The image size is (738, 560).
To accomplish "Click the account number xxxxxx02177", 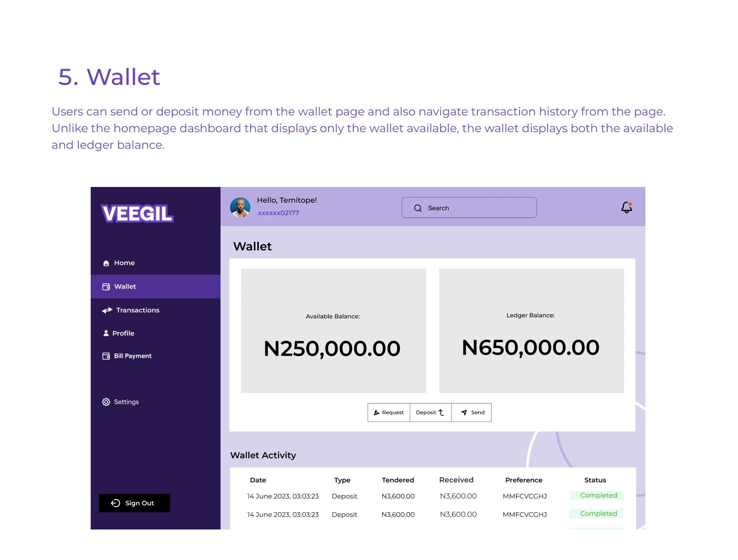I will (x=278, y=213).
